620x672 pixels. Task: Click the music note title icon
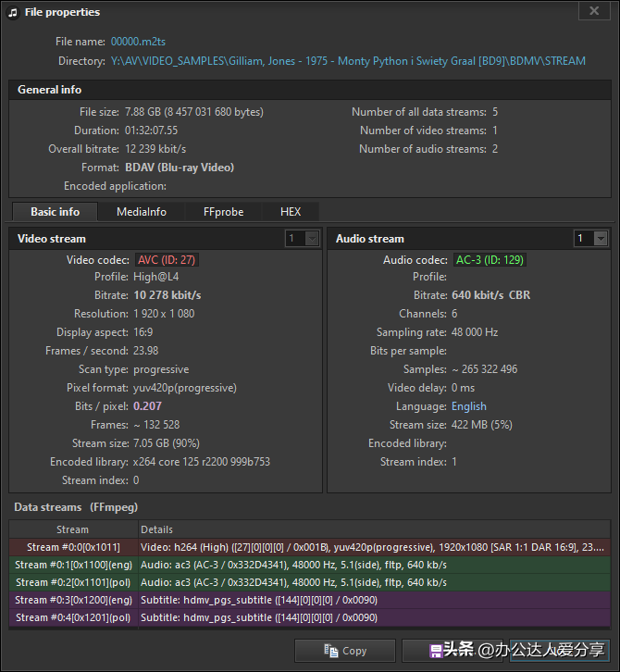click(12, 12)
